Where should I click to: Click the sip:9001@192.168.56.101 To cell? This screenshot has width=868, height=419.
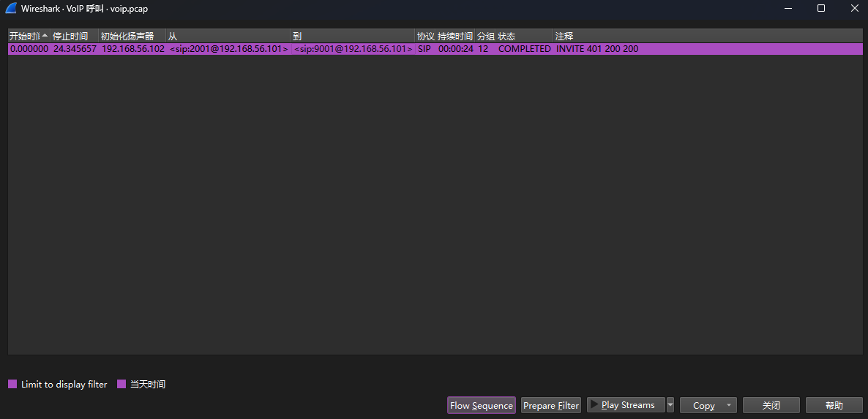(353, 49)
